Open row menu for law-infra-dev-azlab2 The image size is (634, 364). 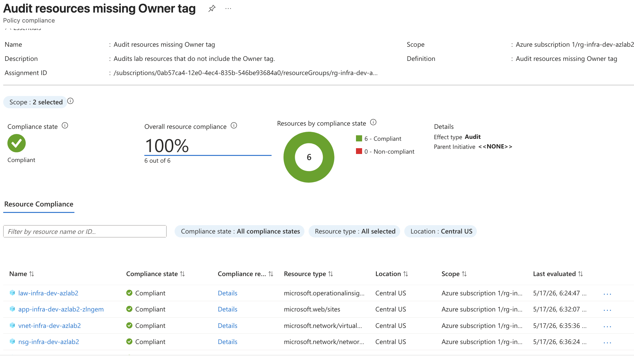[607, 294]
